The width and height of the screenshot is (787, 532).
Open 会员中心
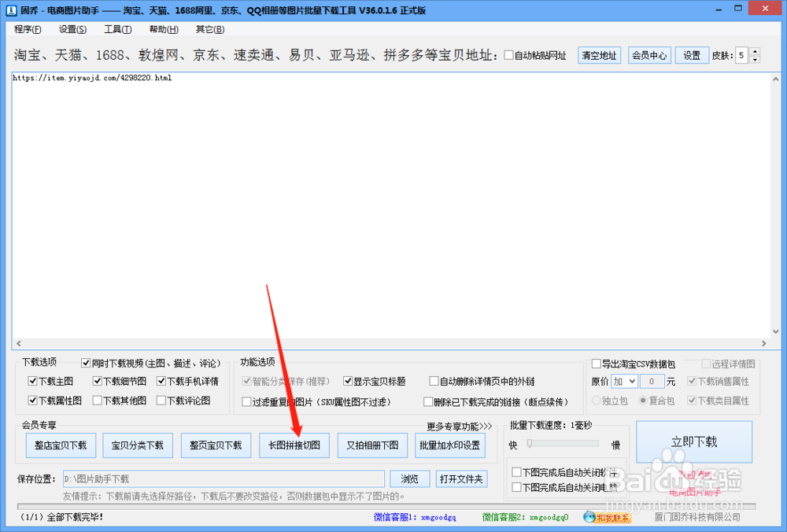click(x=649, y=55)
